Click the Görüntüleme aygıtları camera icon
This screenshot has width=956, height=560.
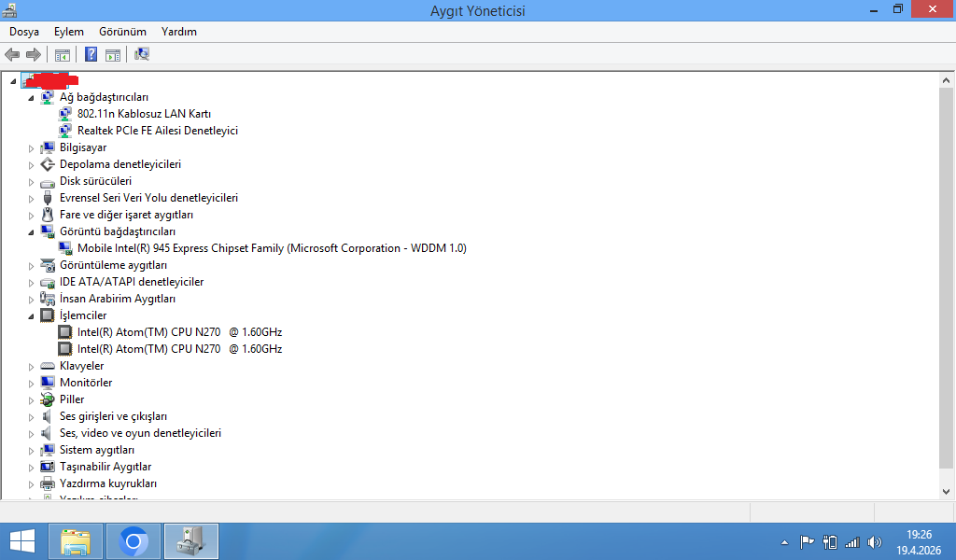tap(48, 265)
